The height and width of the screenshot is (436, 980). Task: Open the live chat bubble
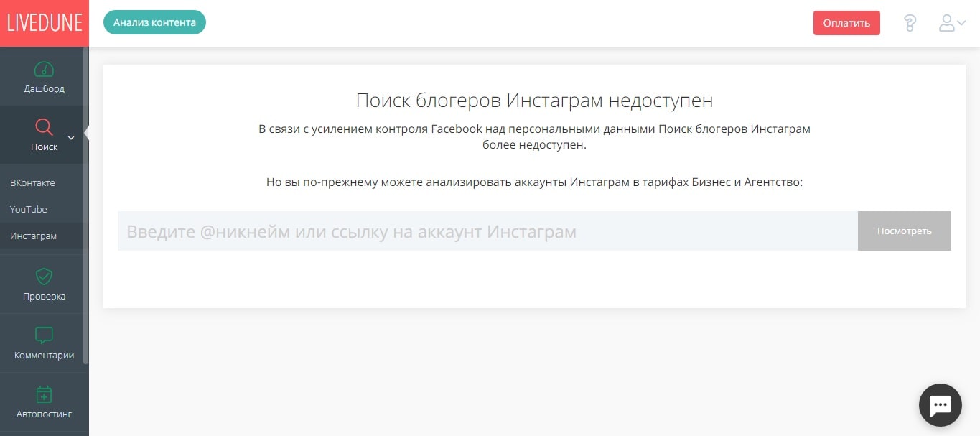point(940,406)
